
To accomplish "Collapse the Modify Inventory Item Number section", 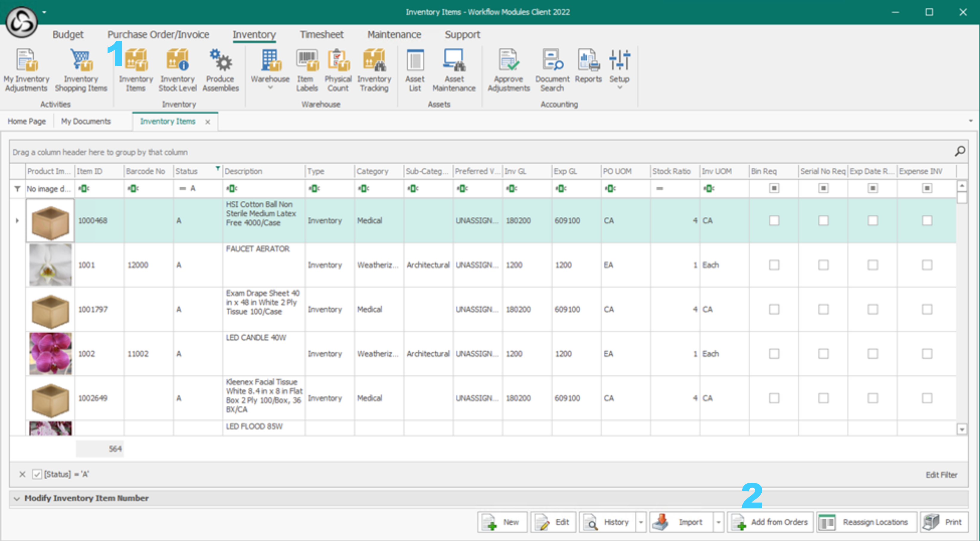I will (x=17, y=498).
